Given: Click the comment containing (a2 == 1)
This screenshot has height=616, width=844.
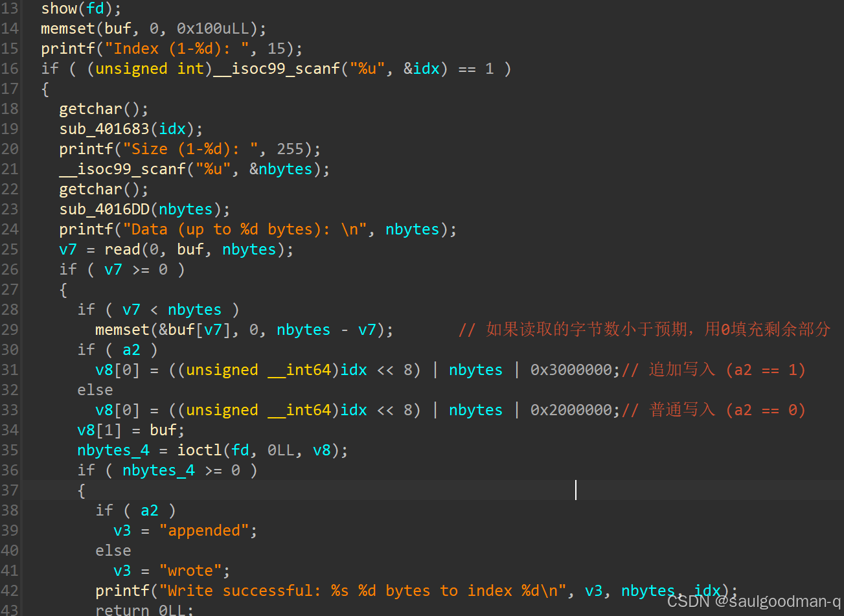Looking at the screenshot, I should [714, 370].
